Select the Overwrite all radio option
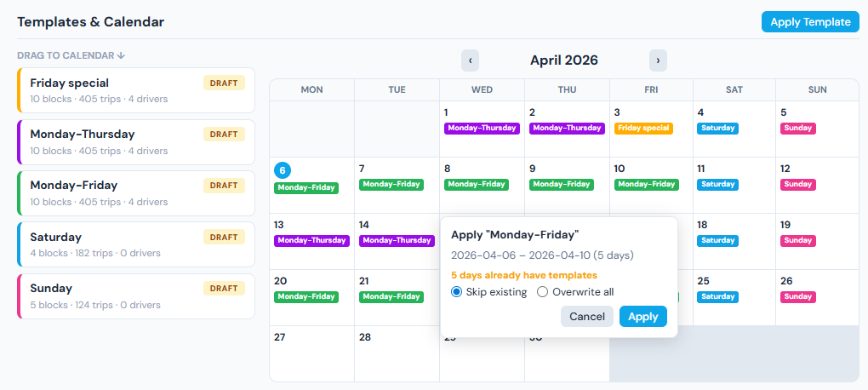Image resolution: width=868 pixels, height=390 pixels. 543,292
